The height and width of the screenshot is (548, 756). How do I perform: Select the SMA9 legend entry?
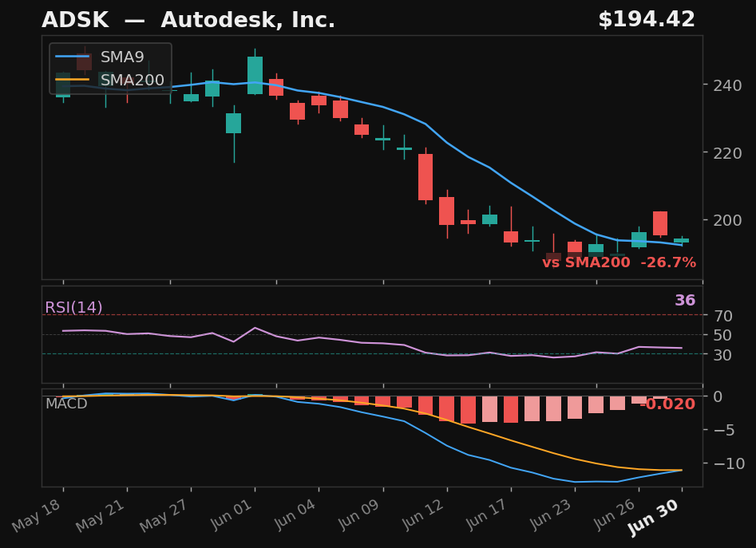(100, 57)
